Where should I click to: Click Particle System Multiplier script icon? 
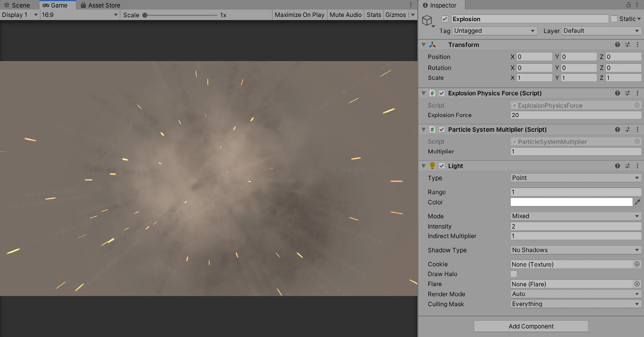pyautogui.click(x=432, y=129)
